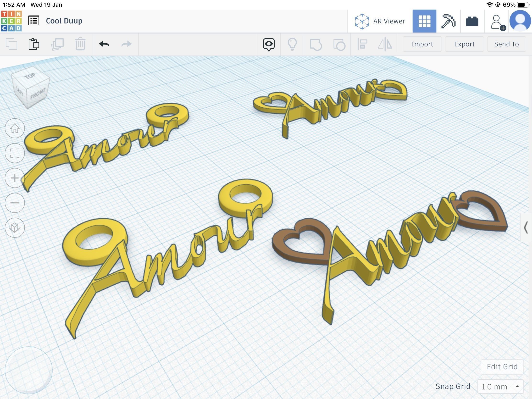Screen dimensions: 532x399
Task: Duplicate and repeat the selection
Action: [57, 44]
